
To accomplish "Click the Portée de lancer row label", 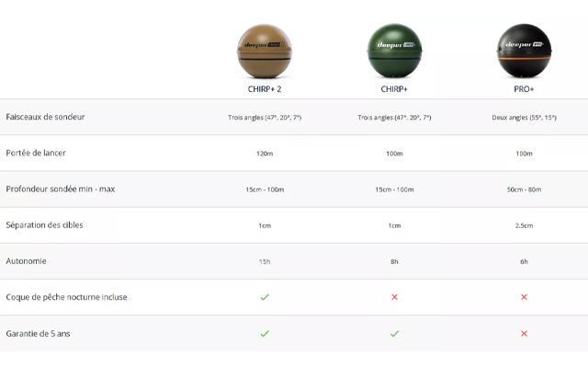I will [36, 153].
